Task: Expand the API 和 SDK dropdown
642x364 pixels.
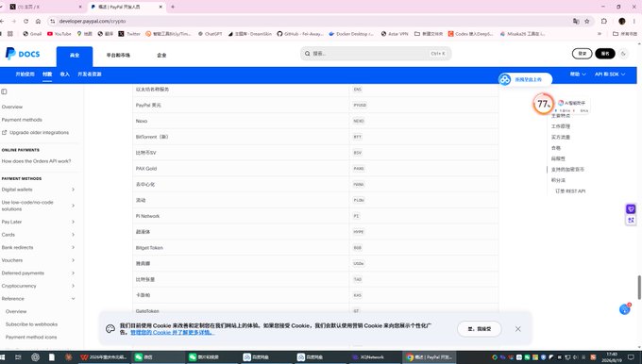Action: point(610,74)
